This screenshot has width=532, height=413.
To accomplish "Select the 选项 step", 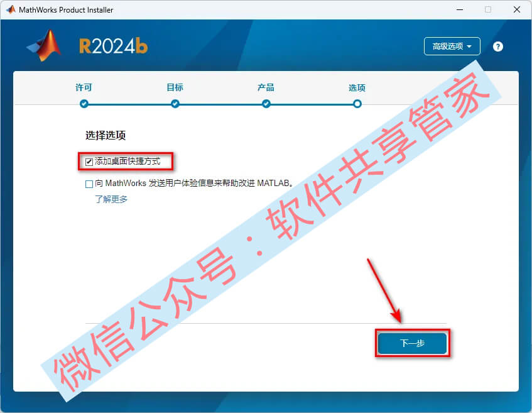I will click(357, 88).
